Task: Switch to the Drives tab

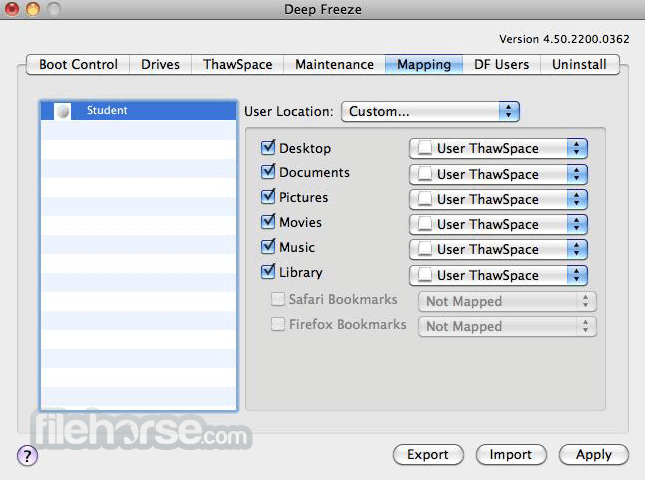Action: (160, 65)
